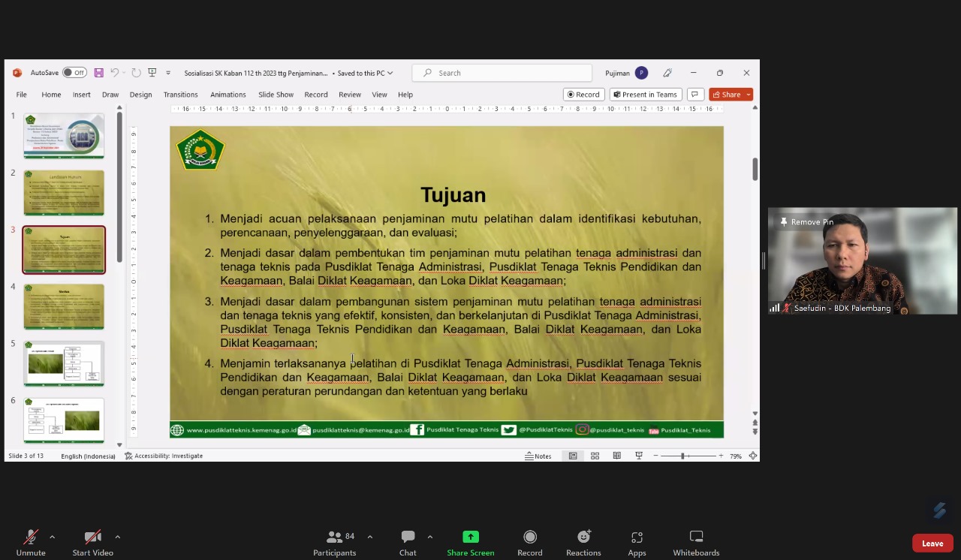Select slide 5 thumbnail

(x=64, y=363)
